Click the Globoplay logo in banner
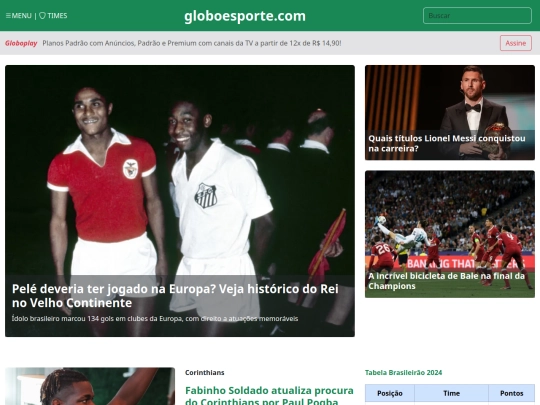The image size is (540, 405). coord(21,43)
